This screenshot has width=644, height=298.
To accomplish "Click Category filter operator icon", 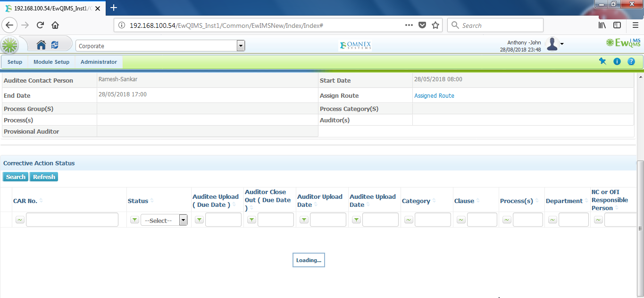I will [409, 220].
